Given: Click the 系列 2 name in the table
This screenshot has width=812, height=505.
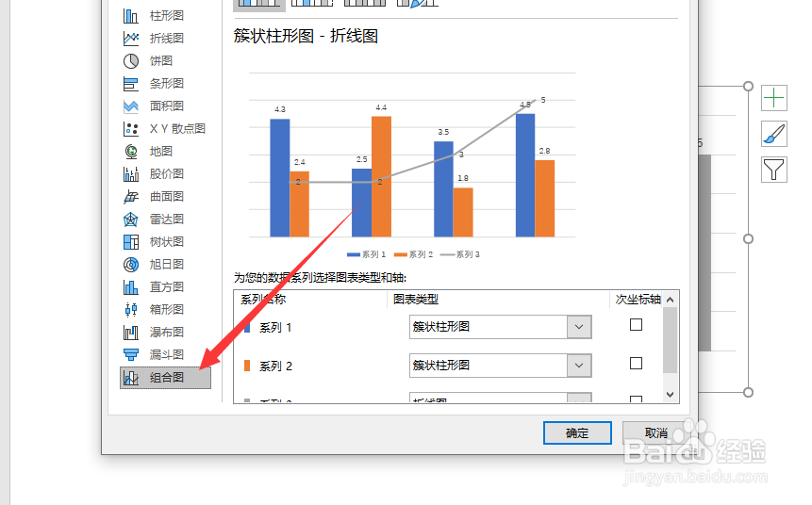Looking at the screenshot, I should [275, 367].
